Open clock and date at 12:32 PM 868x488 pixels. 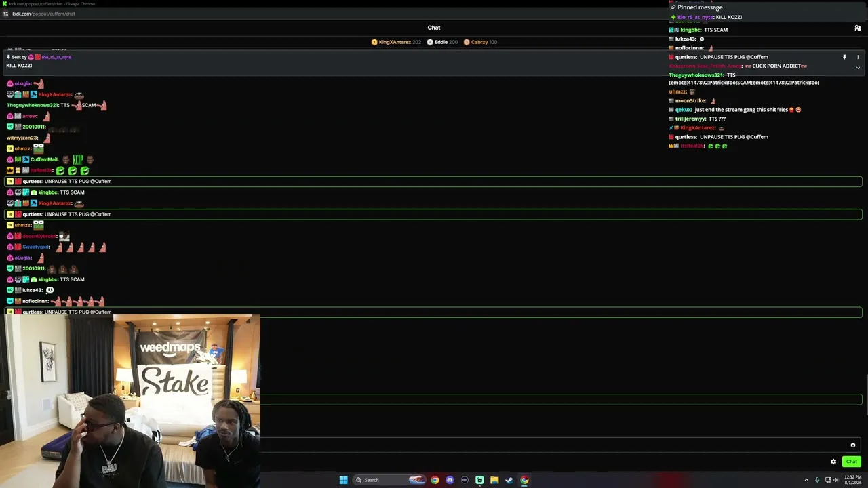coord(852,480)
